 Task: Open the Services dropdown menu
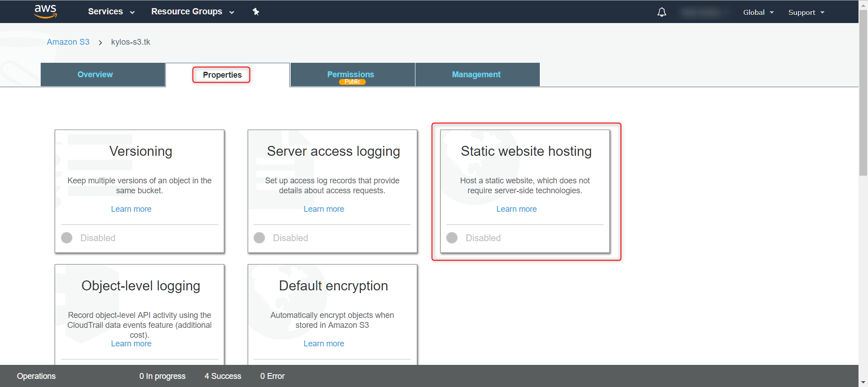(x=111, y=12)
